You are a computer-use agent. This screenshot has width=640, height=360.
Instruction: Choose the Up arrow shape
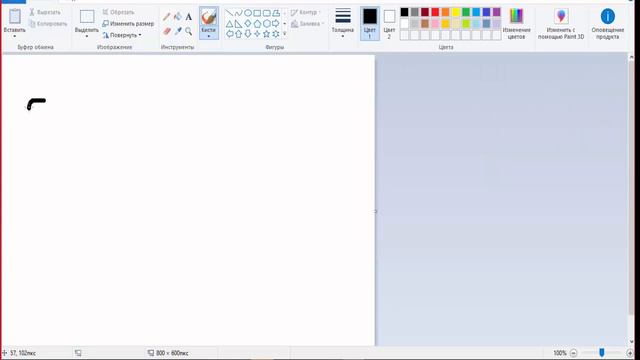(238, 34)
